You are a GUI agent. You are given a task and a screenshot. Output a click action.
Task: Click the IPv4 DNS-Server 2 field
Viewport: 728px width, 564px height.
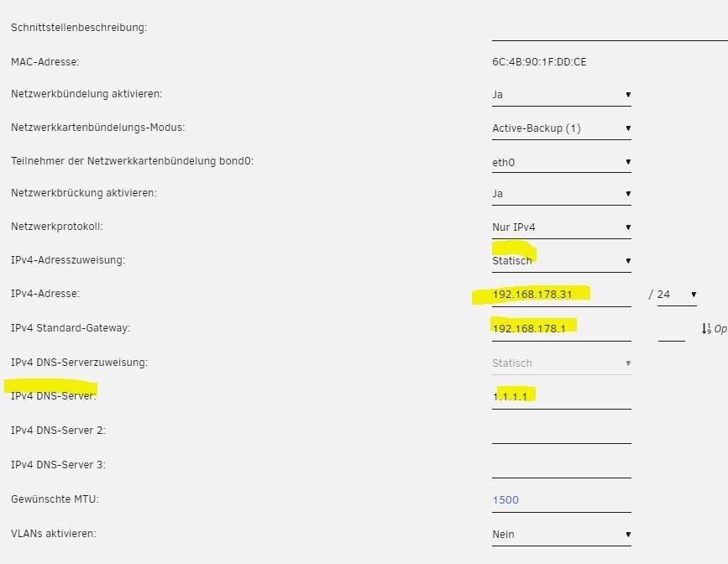[561, 431]
